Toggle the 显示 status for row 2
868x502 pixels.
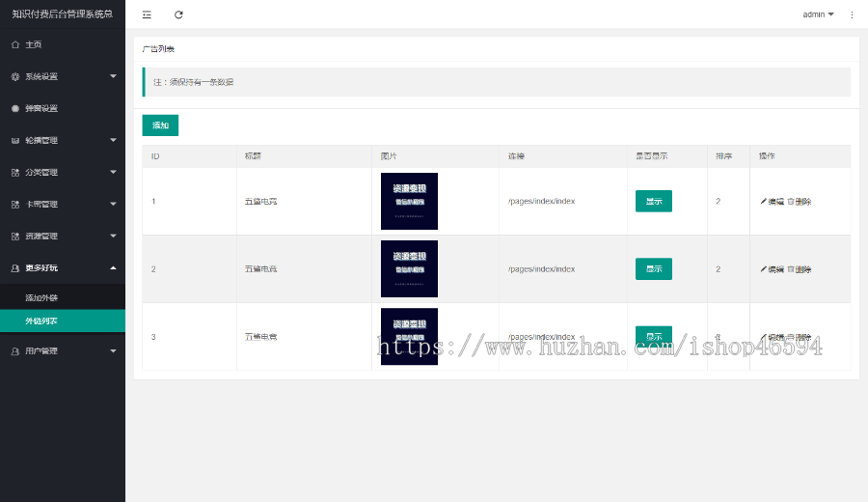click(654, 268)
